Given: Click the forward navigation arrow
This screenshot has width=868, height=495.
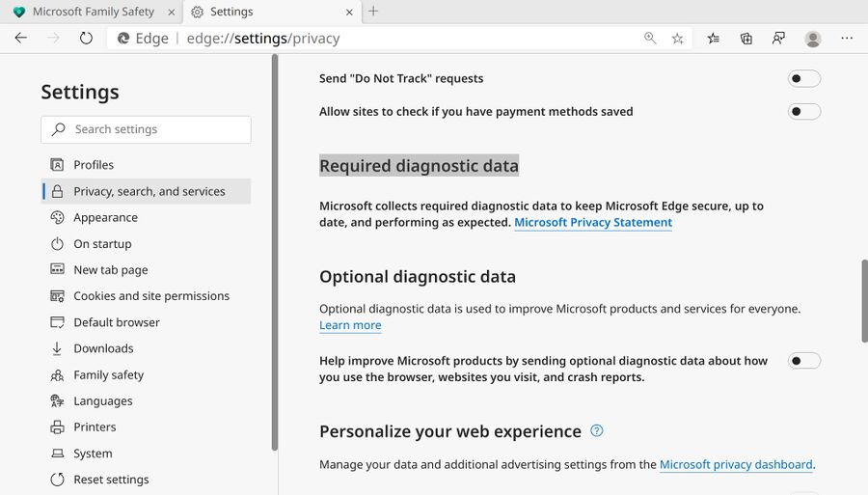Looking at the screenshot, I should [x=54, y=39].
